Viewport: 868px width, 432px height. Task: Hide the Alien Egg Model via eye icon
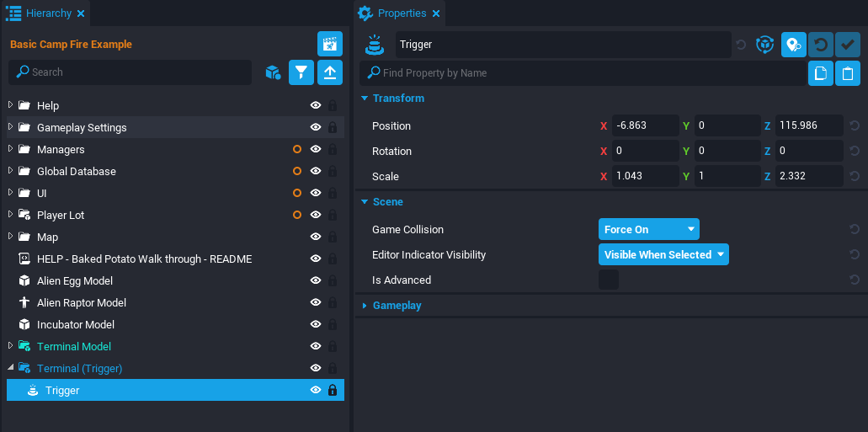[x=316, y=281]
